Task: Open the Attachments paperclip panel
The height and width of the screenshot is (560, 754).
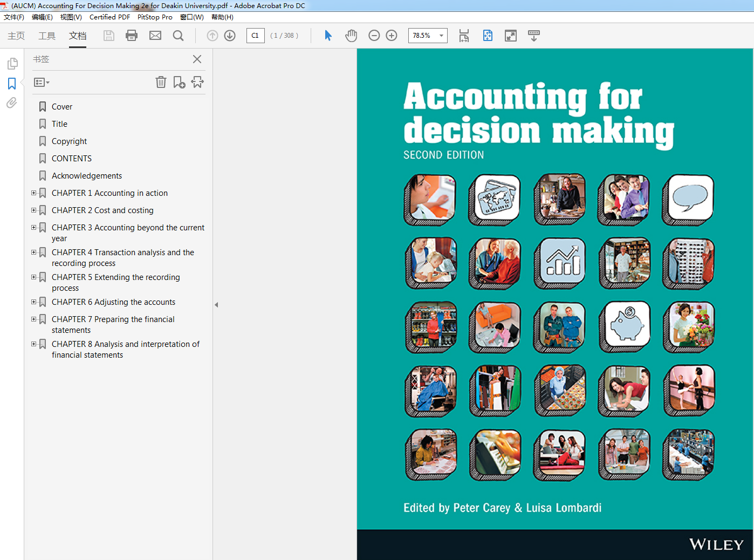Action: 12,103
